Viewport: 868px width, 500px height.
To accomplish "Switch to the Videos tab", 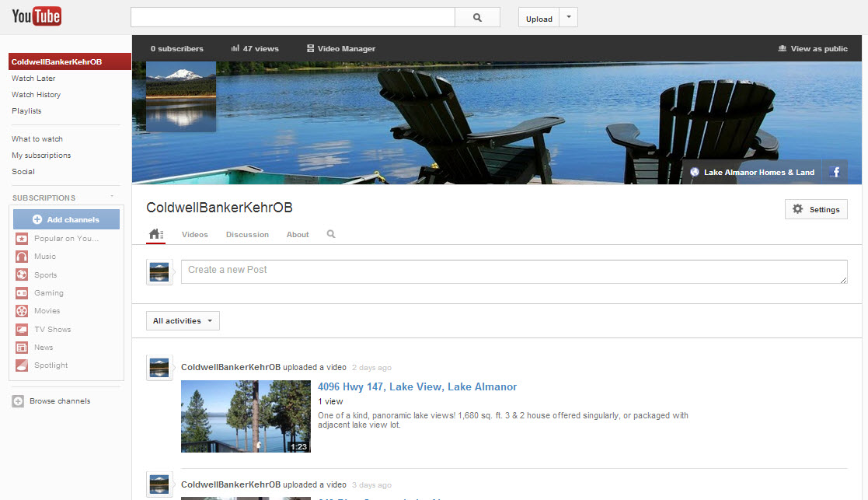I will 195,235.
